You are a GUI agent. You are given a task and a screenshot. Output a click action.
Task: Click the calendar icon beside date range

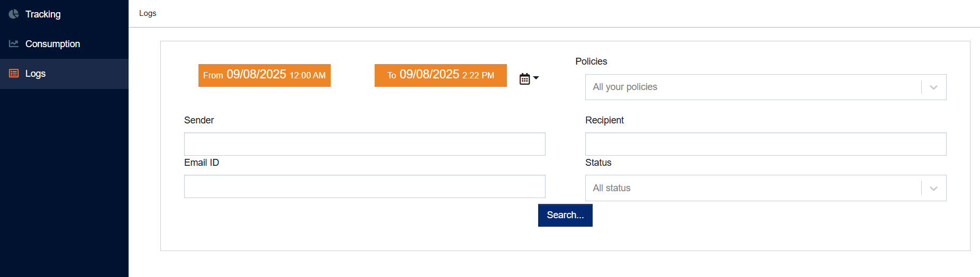coord(524,79)
